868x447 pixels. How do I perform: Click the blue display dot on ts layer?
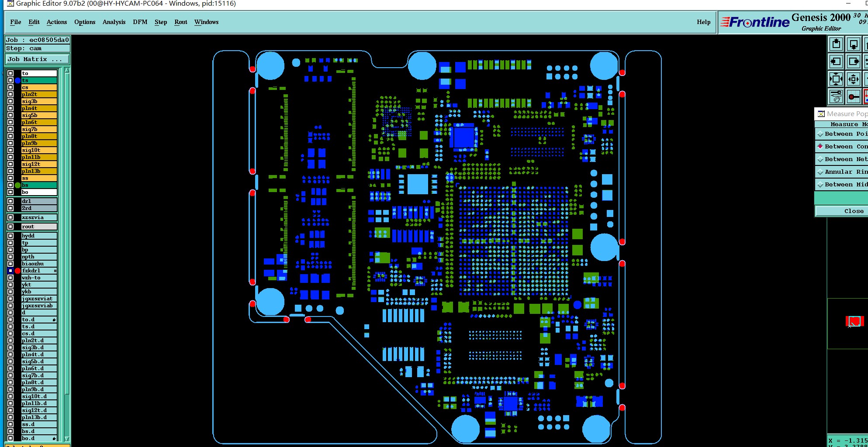tap(17, 80)
